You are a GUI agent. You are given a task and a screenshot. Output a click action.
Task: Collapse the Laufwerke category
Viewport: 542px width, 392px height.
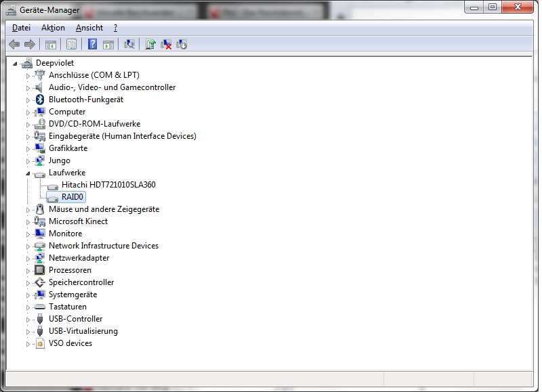pyautogui.click(x=28, y=173)
